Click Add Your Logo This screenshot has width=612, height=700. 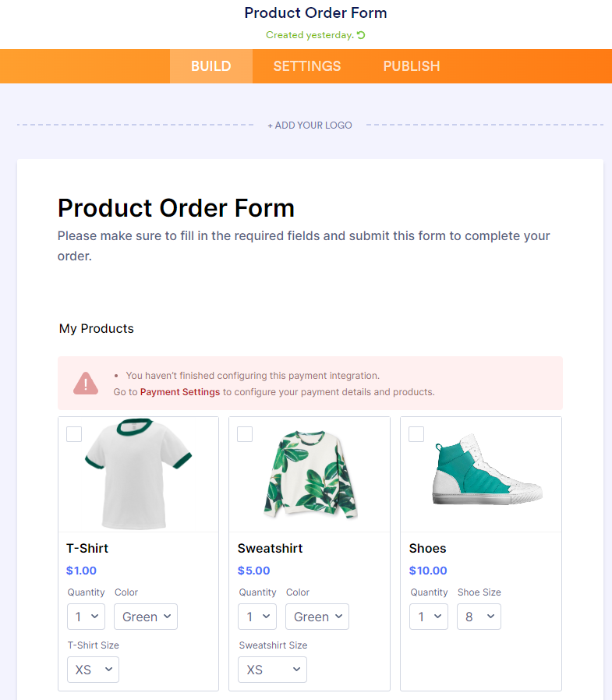pyautogui.click(x=310, y=125)
